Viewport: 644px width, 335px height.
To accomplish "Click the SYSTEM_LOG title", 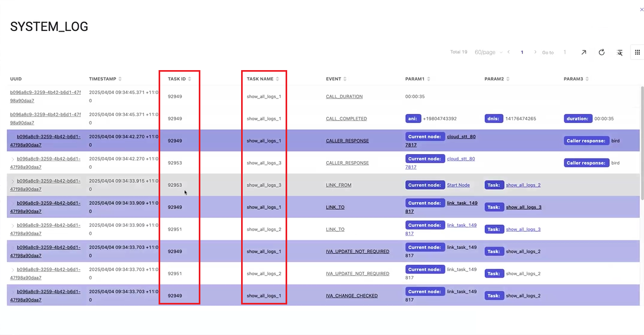I will (49, 27).
